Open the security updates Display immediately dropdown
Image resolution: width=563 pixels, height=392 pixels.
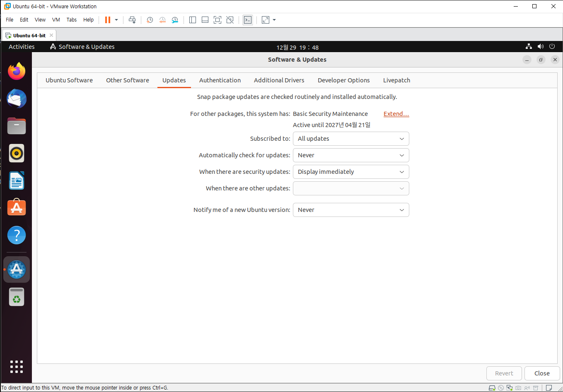pos(351,172)
